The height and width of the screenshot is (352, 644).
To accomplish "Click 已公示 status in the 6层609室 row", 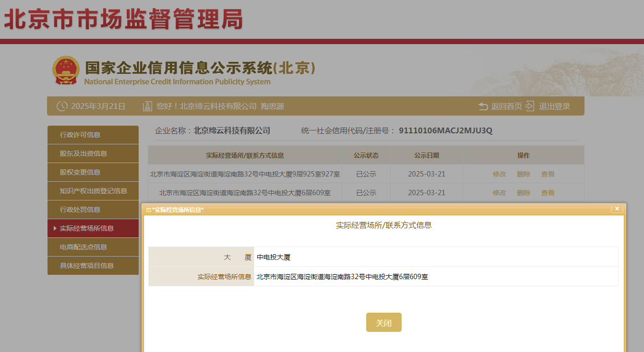I will (x=366, y=193).
